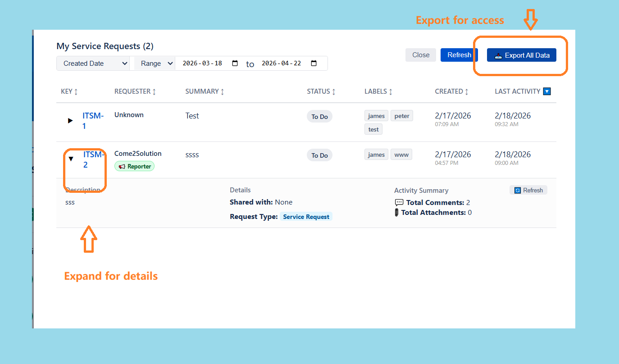Open the ITSM-1 issue link
Image resolution: width=619 pixels, height=364 pixels.
point(93,121)
